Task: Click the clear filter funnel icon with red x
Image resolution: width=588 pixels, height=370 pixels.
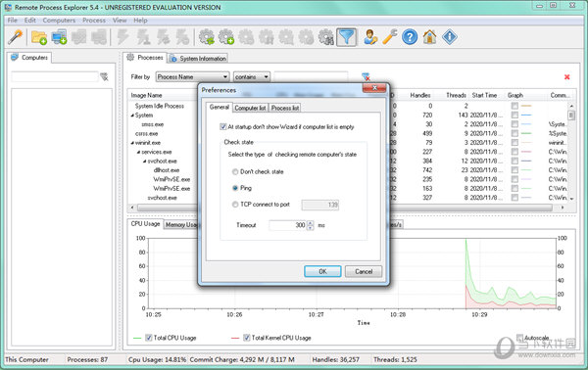Action: pyautogui.click(x=366, y=76)
